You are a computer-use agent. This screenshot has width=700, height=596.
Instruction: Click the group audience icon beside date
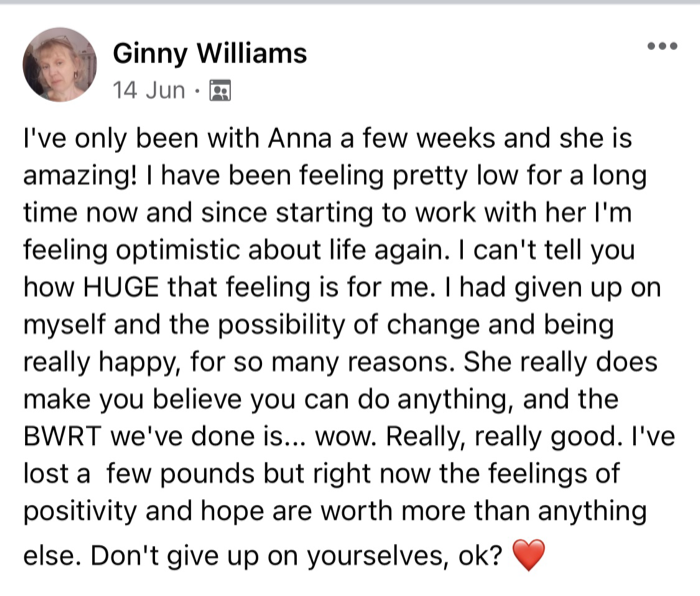[221, 92]
